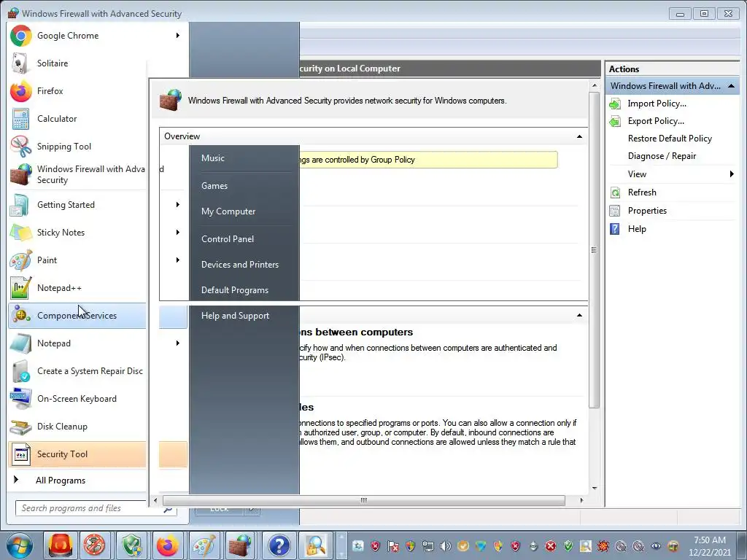Viewport: 747px width, 560px height.
Task: Expand the Sticky Notes jump list arrow
Action: [178, 233]
